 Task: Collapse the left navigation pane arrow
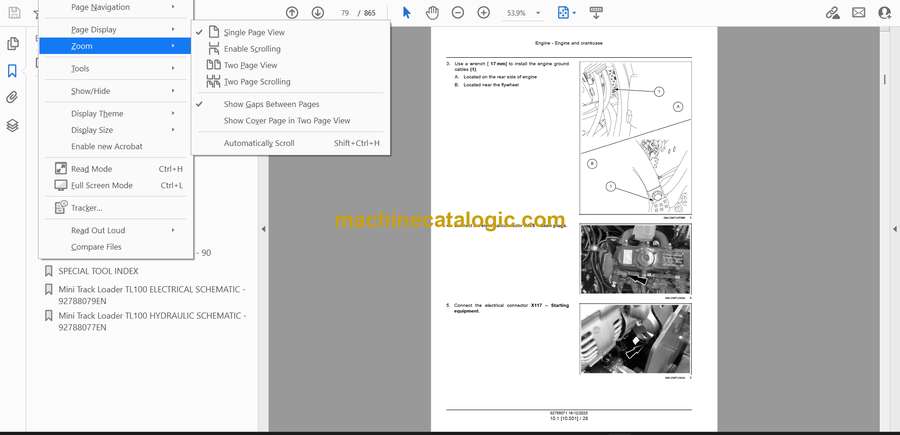pos(263,229)
